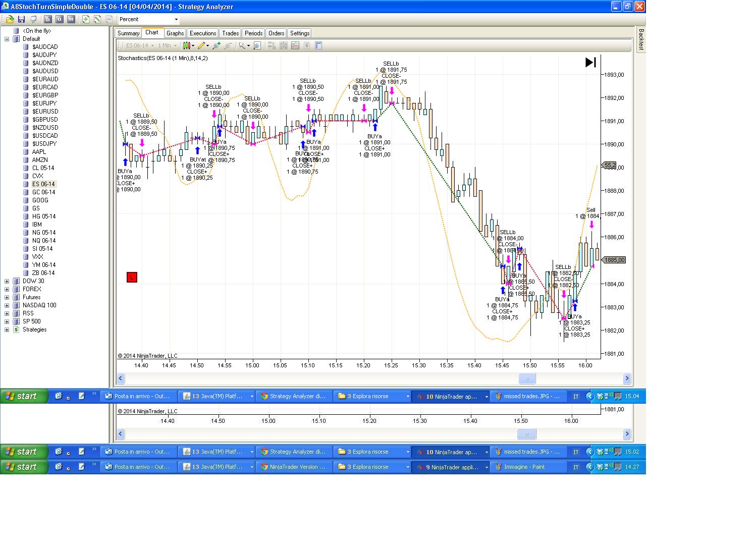Select $EURUSD in the instrument list
The image size is (756, 549).
45,112
